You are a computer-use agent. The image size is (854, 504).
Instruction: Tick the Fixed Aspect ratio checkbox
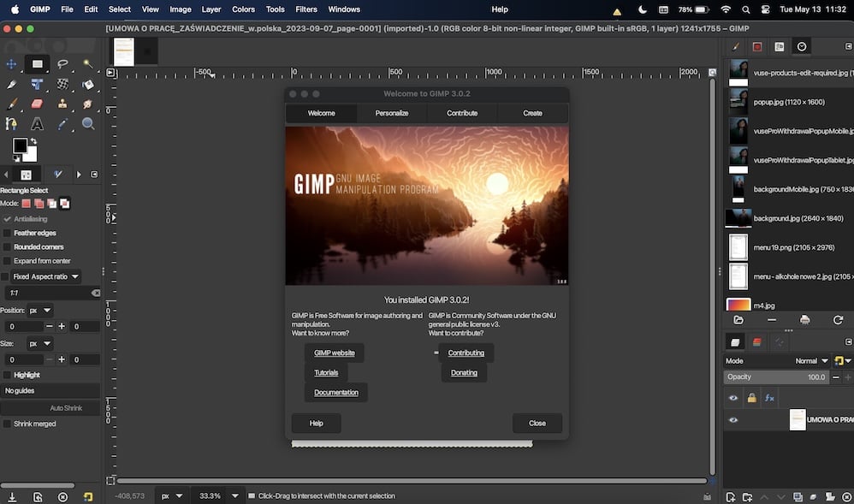point(5,276)
